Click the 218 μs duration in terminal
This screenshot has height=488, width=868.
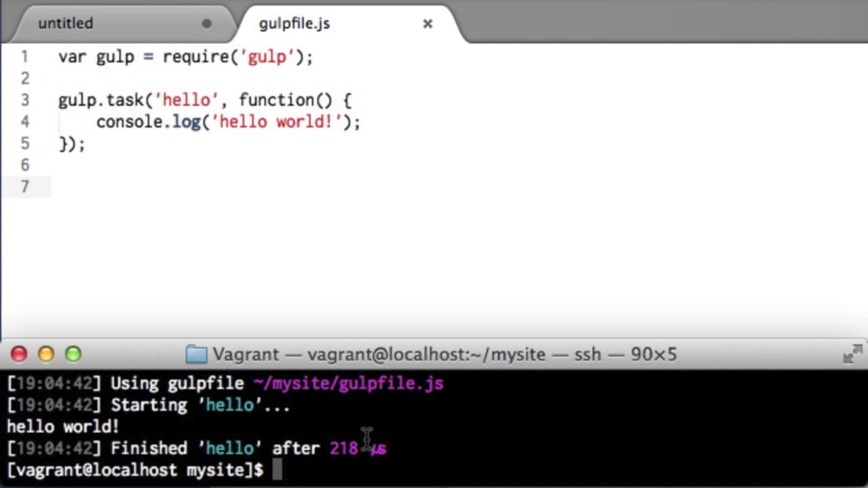coord(358,448)
